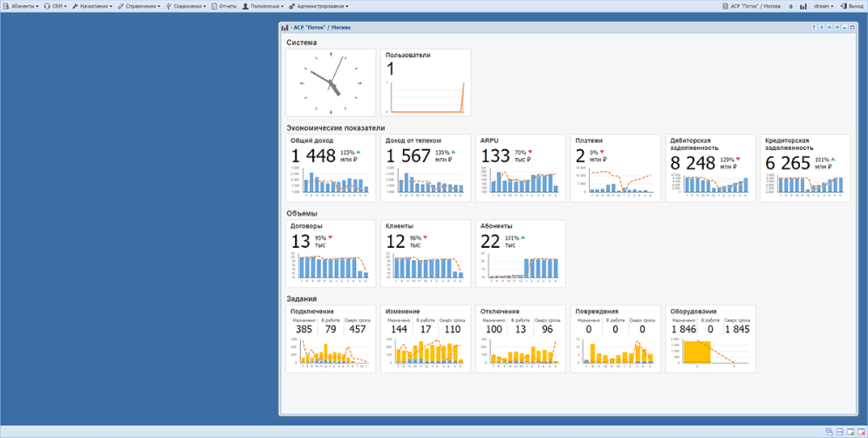868x438 pixels.
Task: Click the Оборудование tasks heading
Action: point(694,311)
